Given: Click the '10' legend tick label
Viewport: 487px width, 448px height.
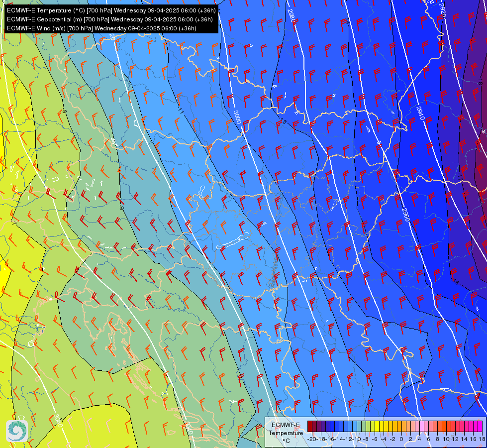Looking at the screenshot, I should click(x=446, y=439).
